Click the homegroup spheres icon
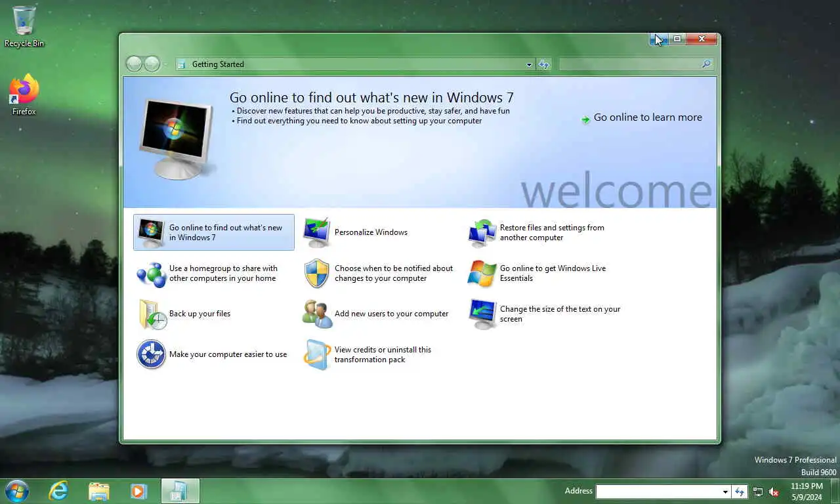Viewport: 840px width, 504px height. [x=151, y=274]
